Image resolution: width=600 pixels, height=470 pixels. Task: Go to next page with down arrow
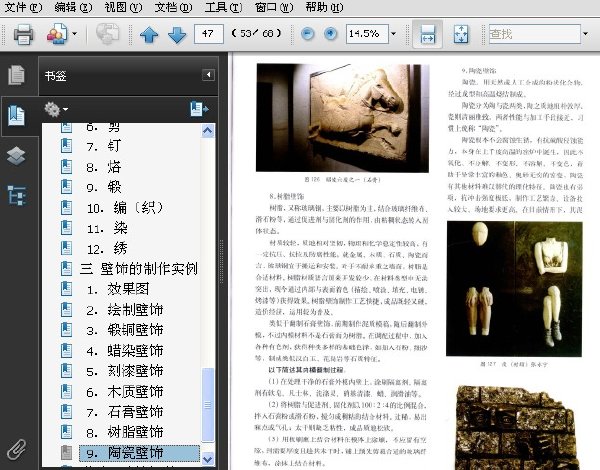(177, 34)
